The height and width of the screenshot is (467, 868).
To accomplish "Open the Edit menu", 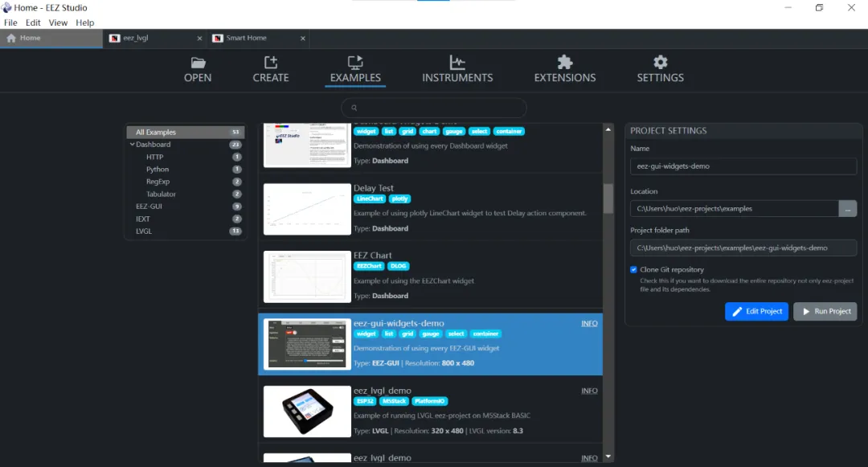I will [33, 23].
